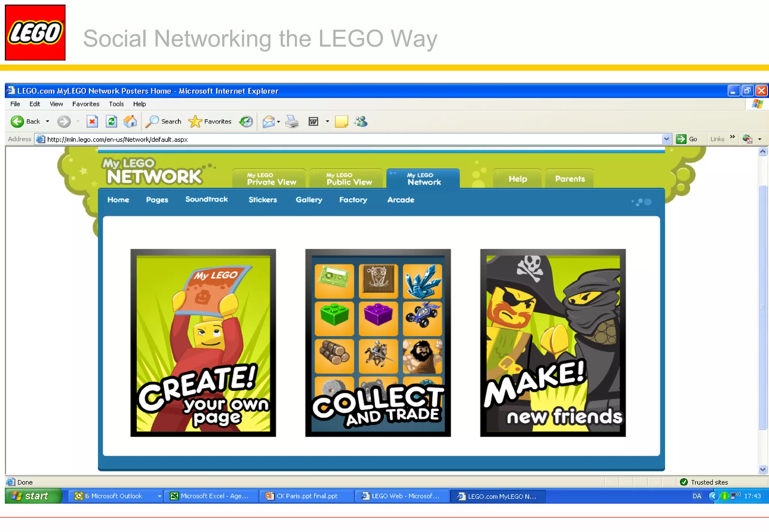
Task: Click the Forward arrow button
Action: tap(63, 122)
